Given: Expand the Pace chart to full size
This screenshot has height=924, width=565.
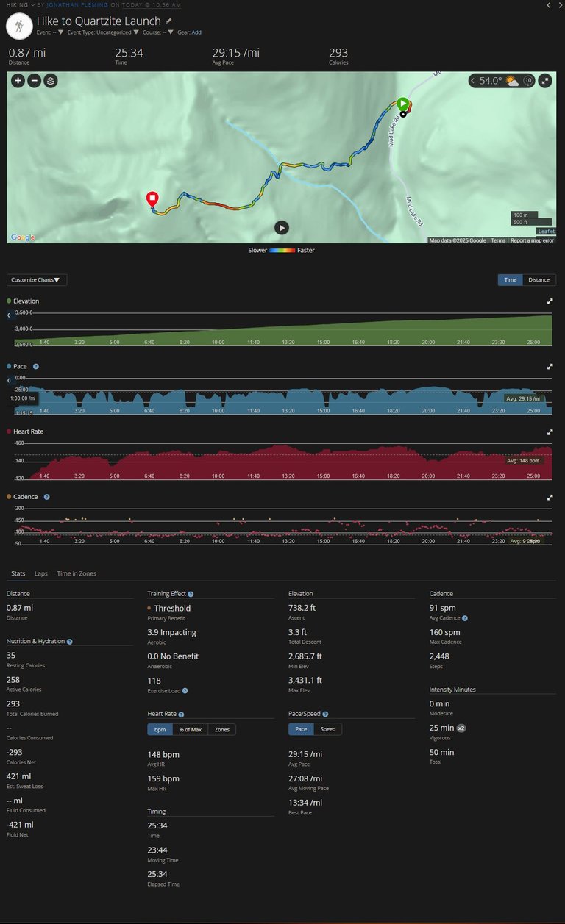Looking at the screenshot, I should (x=550, y=366).
